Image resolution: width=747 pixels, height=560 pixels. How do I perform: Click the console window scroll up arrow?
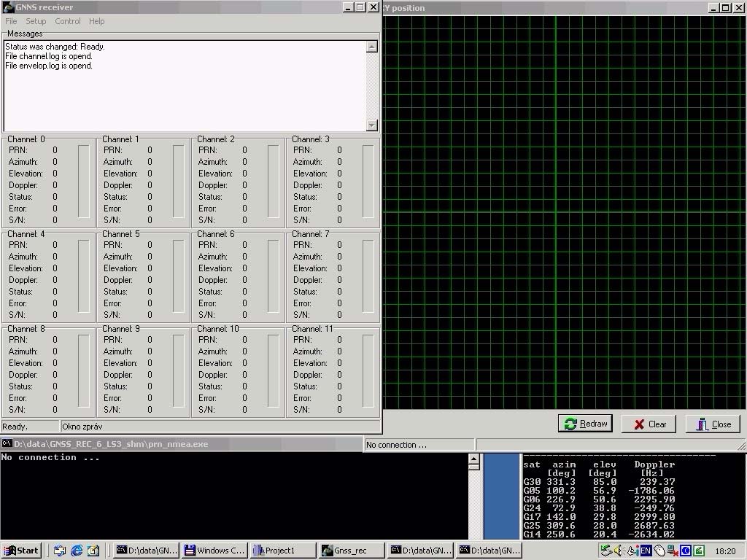[473, 459]
